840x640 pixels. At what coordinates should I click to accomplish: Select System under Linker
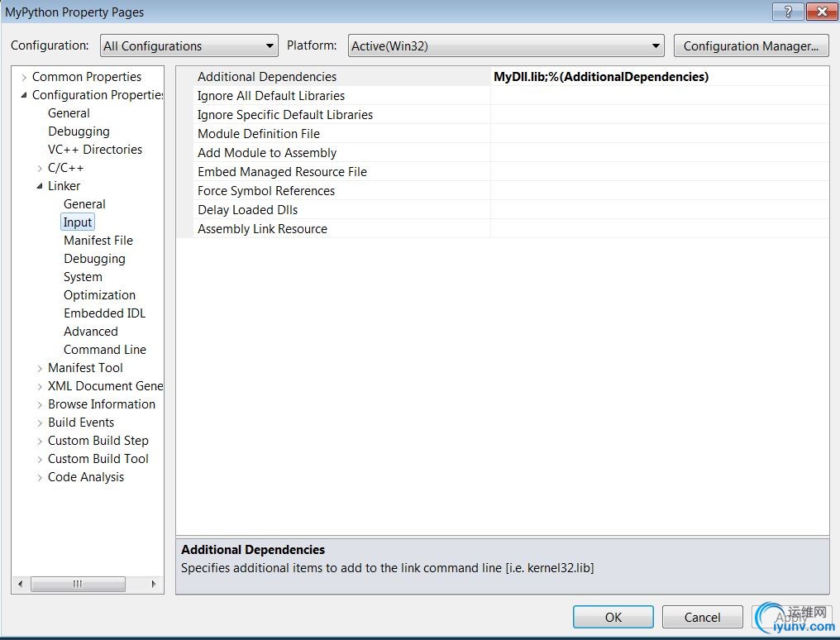(x=83, y=277)
